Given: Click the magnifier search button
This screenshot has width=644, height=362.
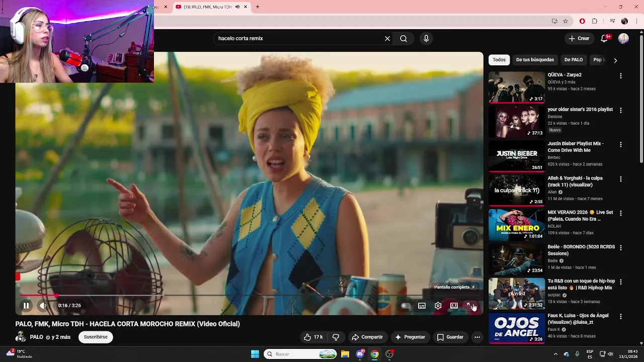Looking at the screenshot, I should coord(404,38).
